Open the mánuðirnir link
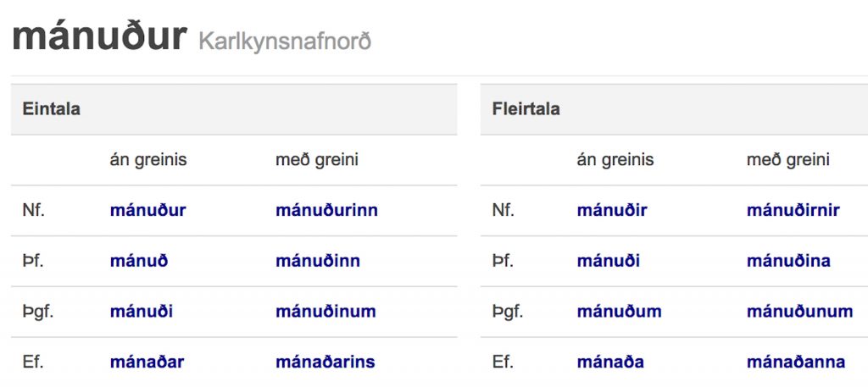Viewport: 868px width, 387px height. coord(793,210)
